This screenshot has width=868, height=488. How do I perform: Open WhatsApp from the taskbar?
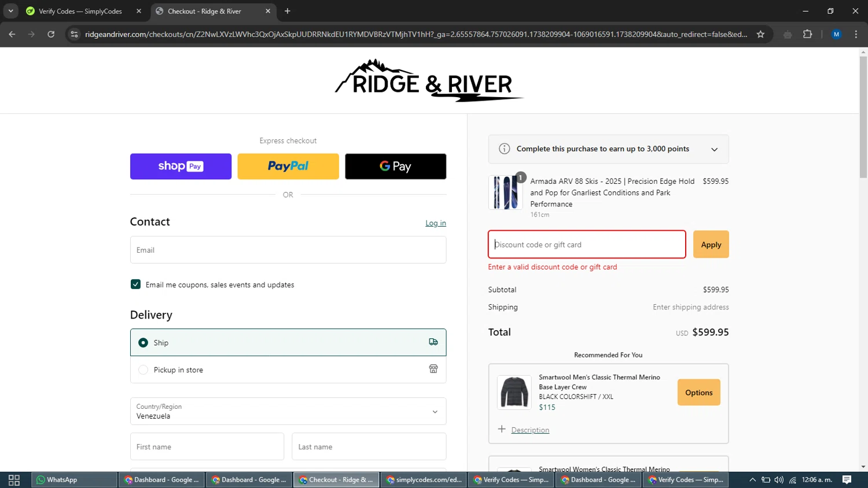coord(74,480)
